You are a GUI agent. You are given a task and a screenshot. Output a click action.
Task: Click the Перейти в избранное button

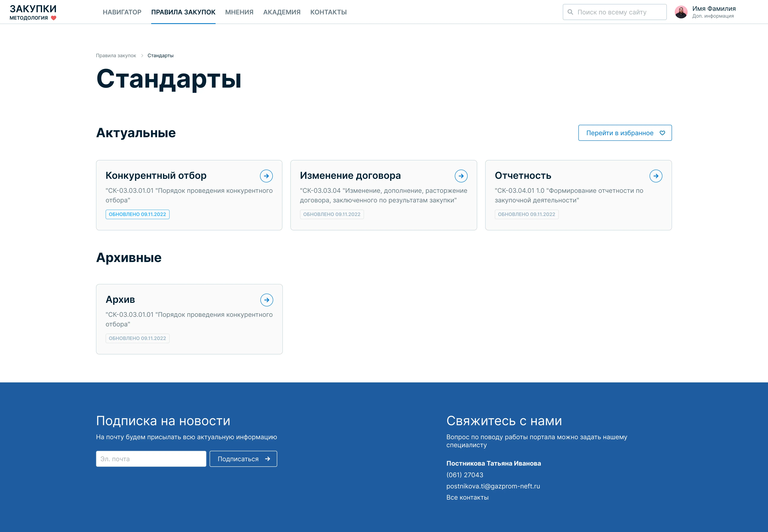point(625,133)
